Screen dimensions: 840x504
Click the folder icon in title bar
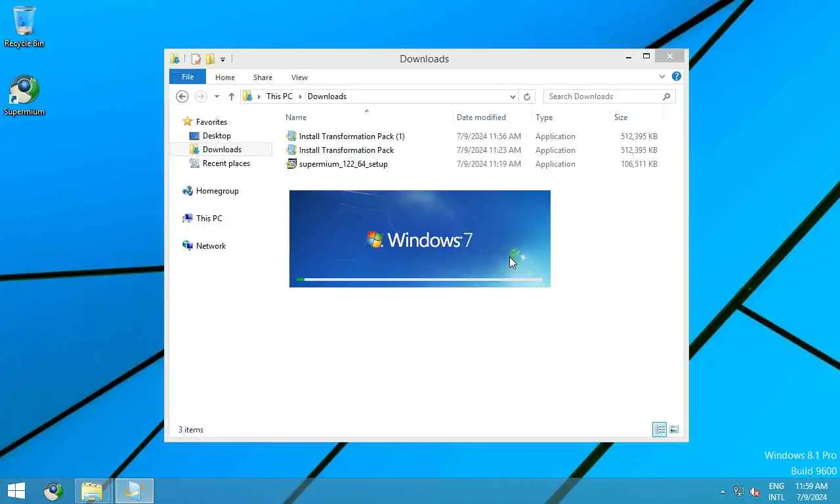click(175, 59)
